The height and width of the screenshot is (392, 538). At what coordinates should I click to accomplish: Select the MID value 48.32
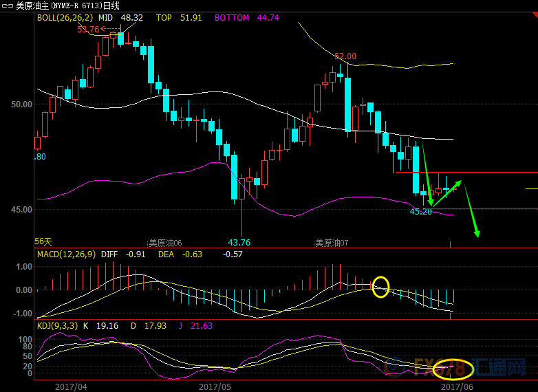coord(132,18)
